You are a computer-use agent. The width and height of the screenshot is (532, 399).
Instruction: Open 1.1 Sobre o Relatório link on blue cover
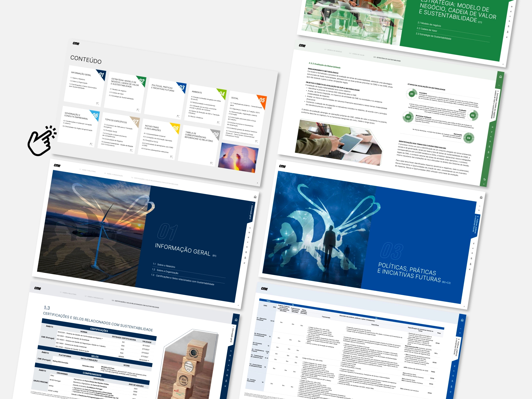(164, 265)
